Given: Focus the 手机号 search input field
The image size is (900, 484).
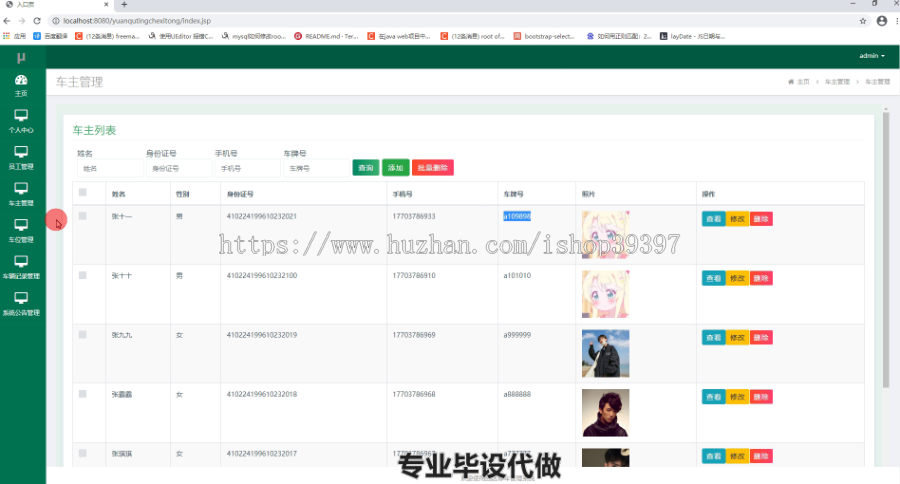Looking at the screenshot, I should (248, 168).
